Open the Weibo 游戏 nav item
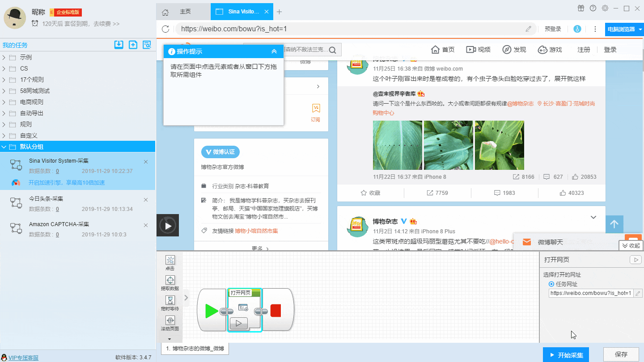Viewport: 644px width, 362px height. (x=550, y=50)
